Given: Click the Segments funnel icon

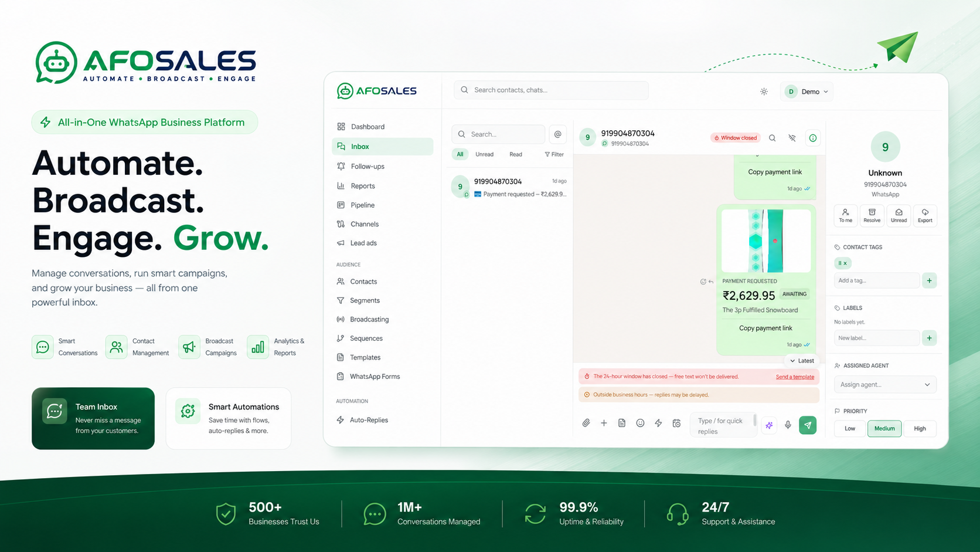Looking at the screenshot, I should click(341, 300).
